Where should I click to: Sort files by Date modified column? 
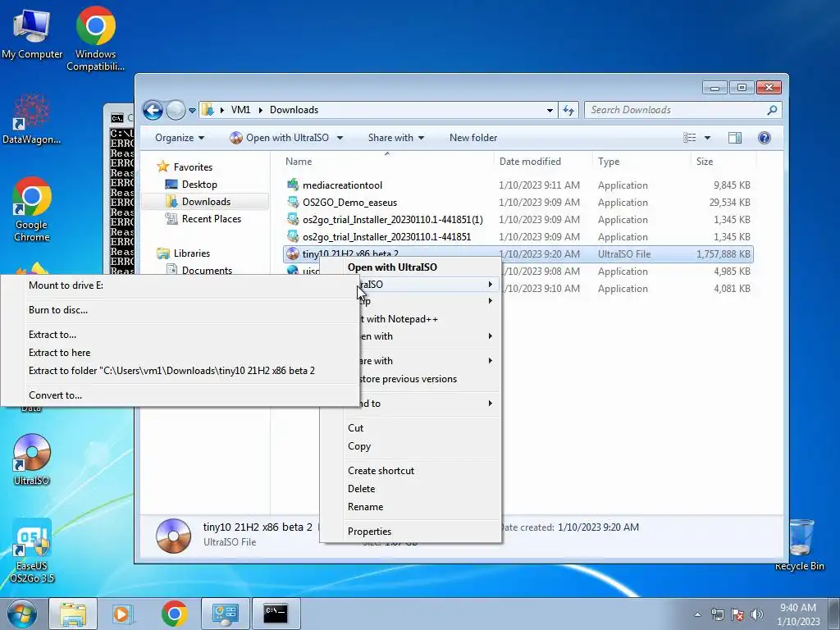tap(543, 162)
